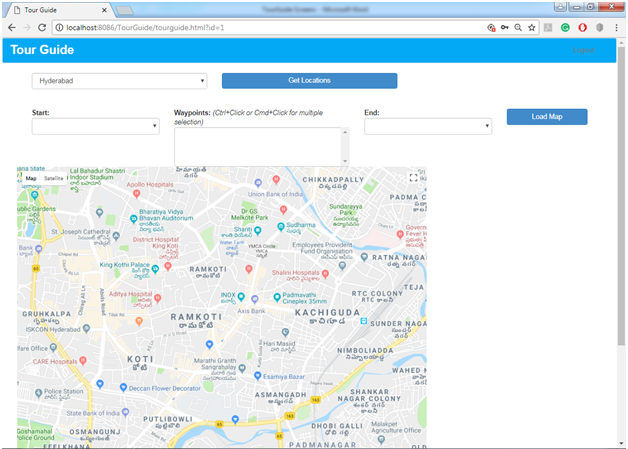The width and height of the screenshot is (628, 449).
Task: Click the St. Joseph Cathedral map marker
Action: [x=116, y=236]
